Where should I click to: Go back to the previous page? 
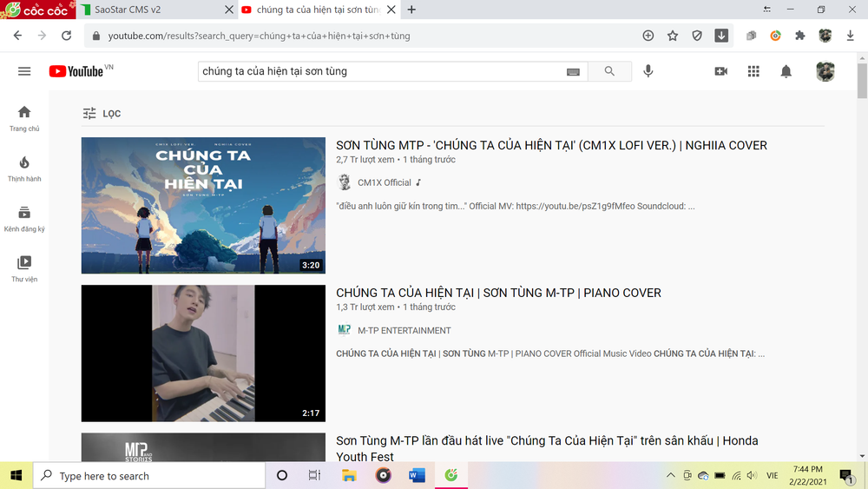pyautogui.click(x=17, y=36)
